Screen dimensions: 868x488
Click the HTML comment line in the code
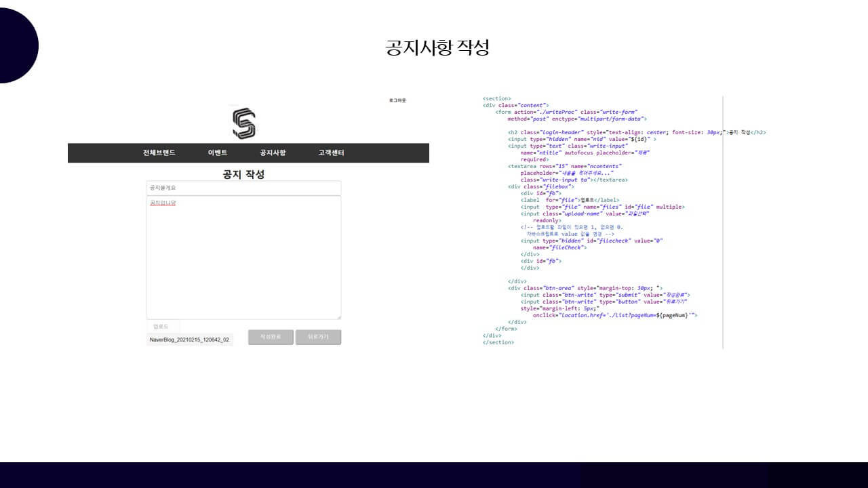(x=572, y=230)
